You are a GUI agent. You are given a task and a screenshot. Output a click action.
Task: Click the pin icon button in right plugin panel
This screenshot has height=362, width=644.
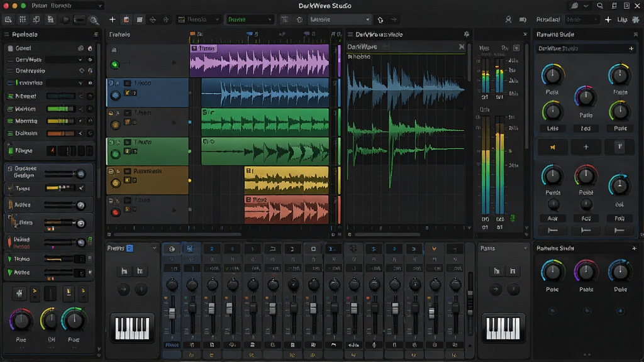(619, 147)
